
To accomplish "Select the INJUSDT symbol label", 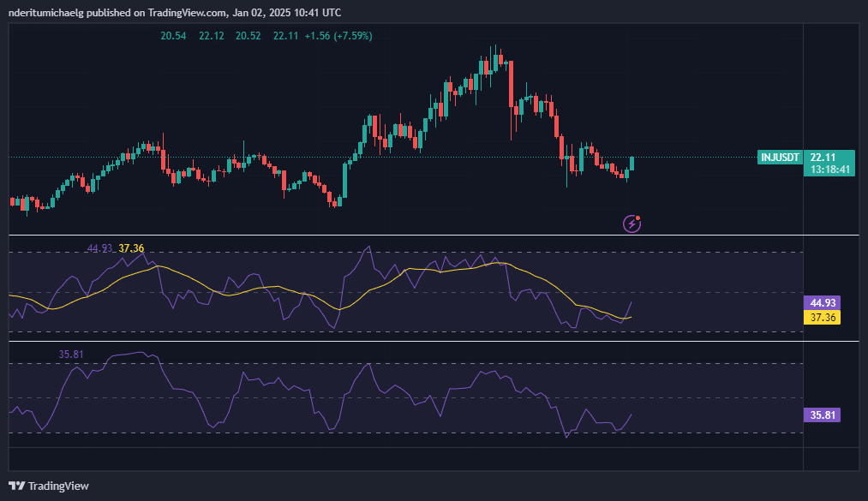I will [781, 158].
